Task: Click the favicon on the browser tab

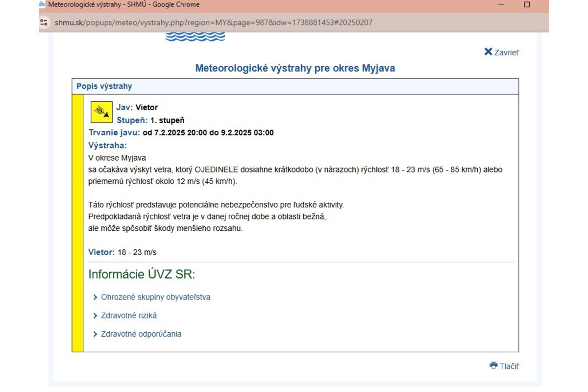Action: tap(42, 4)
